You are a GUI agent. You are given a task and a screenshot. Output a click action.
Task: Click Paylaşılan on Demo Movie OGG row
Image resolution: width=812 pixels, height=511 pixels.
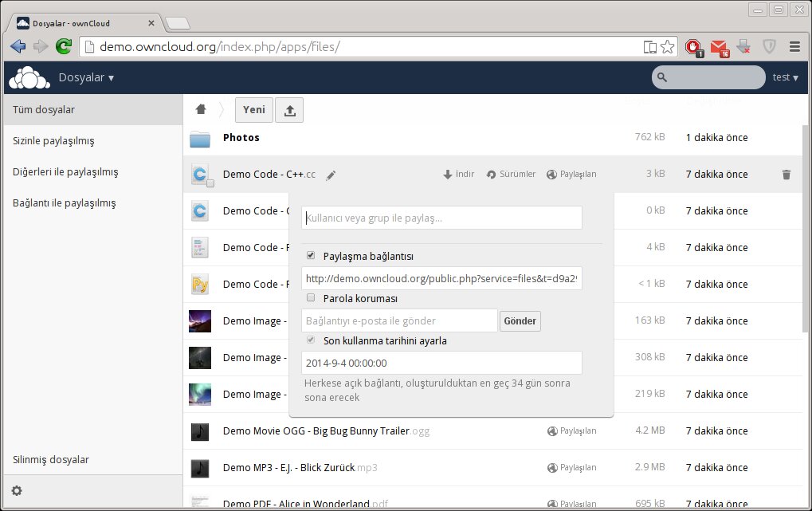tap(571, 431)
